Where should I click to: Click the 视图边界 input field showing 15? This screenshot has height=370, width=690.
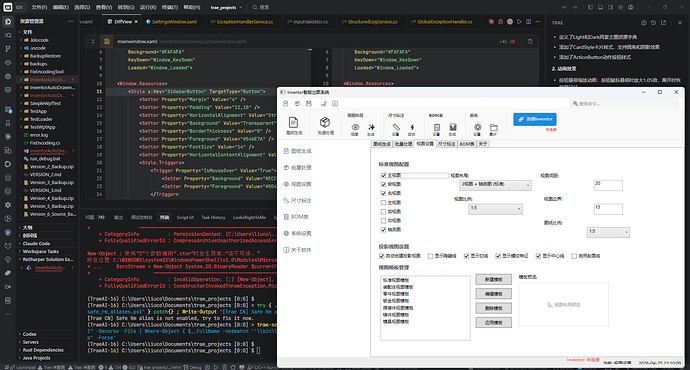tap(608, 209)
